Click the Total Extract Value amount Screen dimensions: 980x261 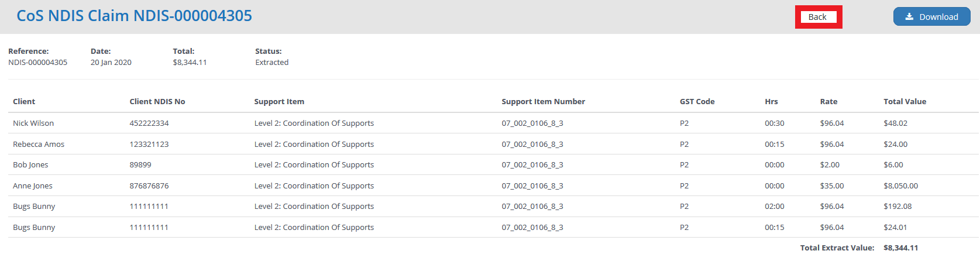pos(900,248)
